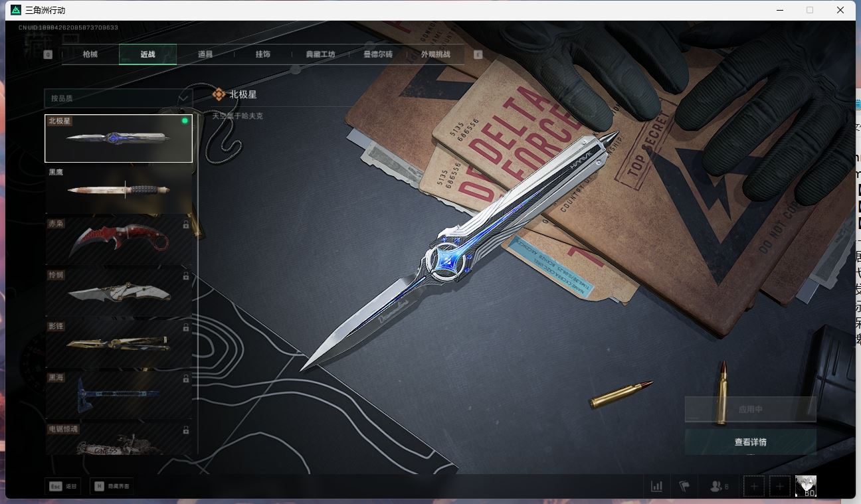Click the second empty squad slot plus
This screenshot has width=861, height=504.
pos(780,486)
